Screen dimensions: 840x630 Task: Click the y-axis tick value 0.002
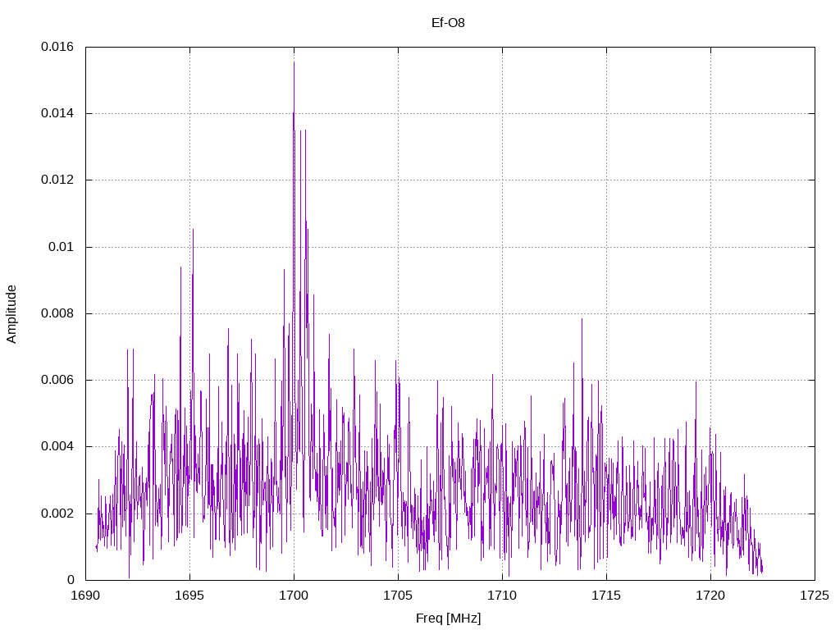tap(57, 514)
